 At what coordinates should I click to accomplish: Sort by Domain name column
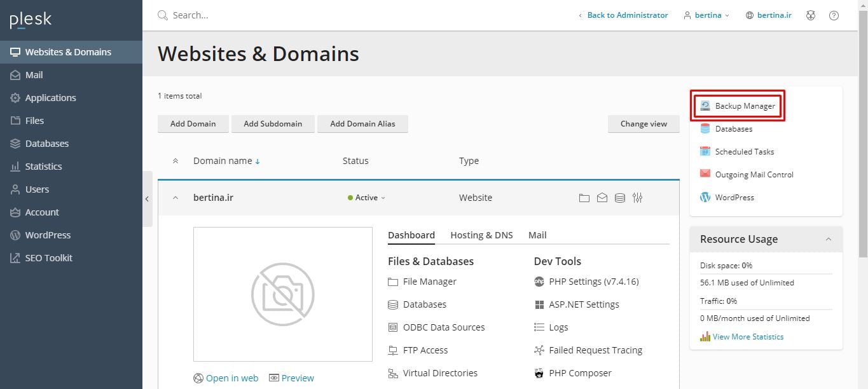tap(226, 161)
